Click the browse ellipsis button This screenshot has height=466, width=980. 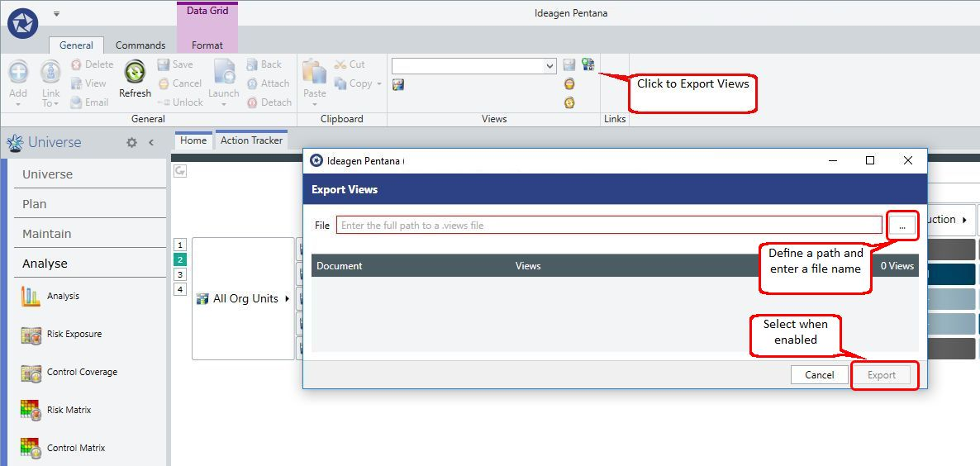pyautogui.click(x=902, y=226)
